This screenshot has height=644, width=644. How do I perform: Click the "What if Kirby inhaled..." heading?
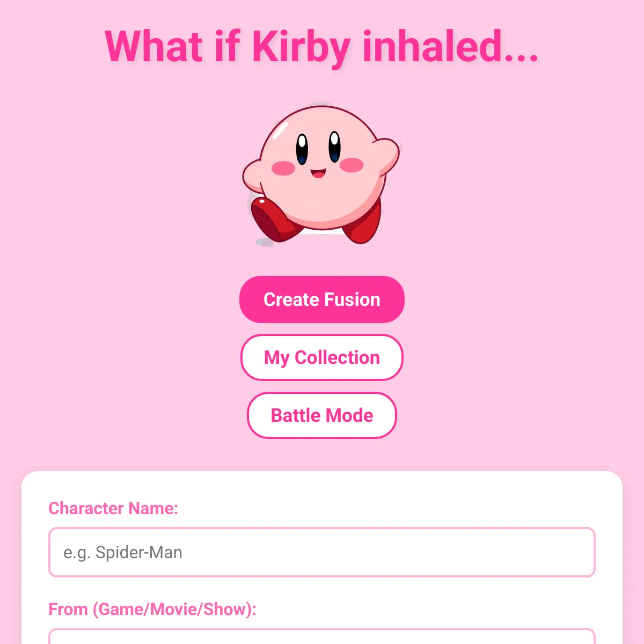[x=322, y=47]
